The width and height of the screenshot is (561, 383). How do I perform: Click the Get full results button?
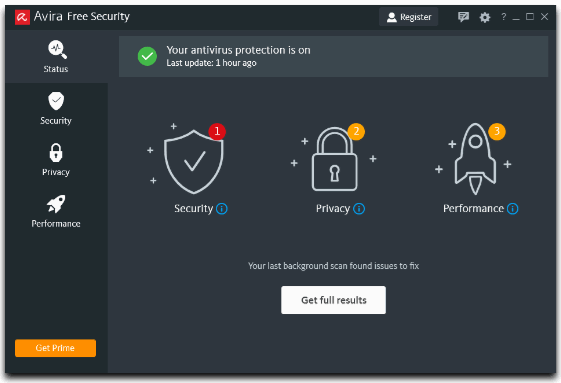333,300
